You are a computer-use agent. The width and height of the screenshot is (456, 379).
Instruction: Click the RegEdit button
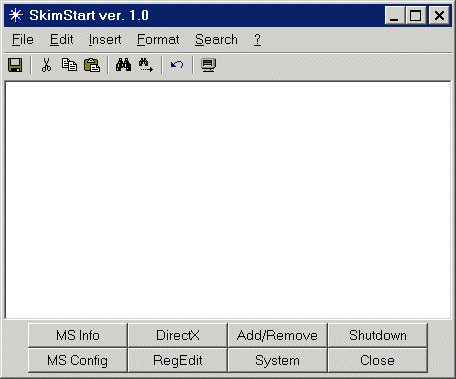[x=178, y=360]
